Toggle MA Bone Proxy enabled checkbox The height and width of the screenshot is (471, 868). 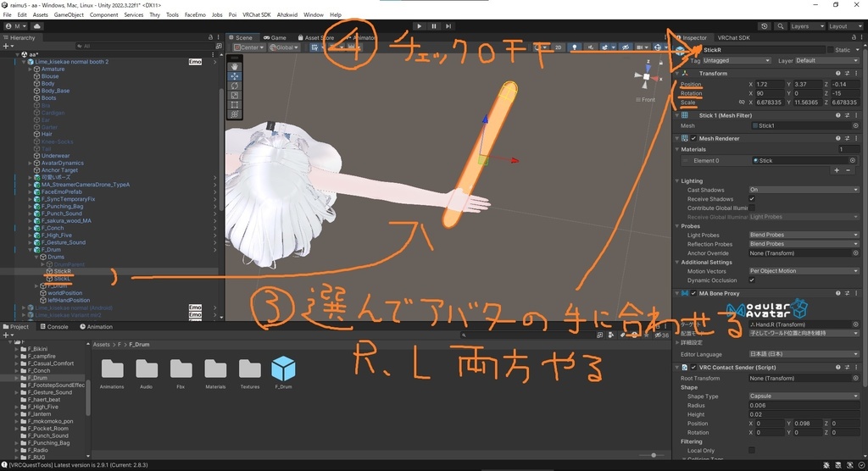tap(693, 293)
